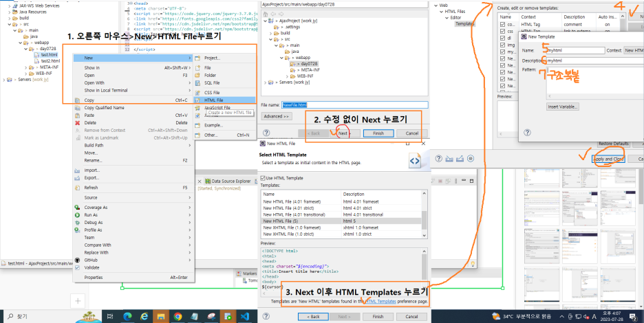644x323 pixels.
Task: Click the add page plus button
Action: (x=78, y=301)
